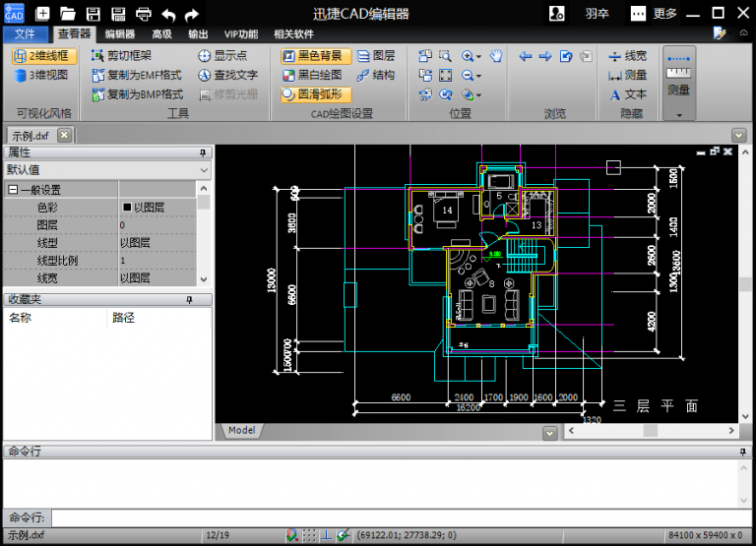Open the 文件 file menu
The width and height of the screenshot is (756, 546).
(x=25, y=33)
